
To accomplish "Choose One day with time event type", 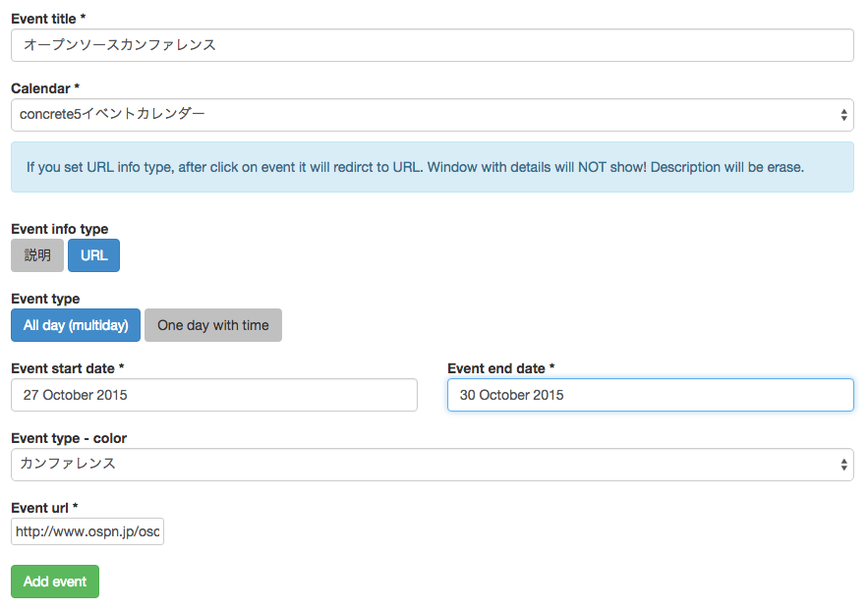I will click(213, 325).
